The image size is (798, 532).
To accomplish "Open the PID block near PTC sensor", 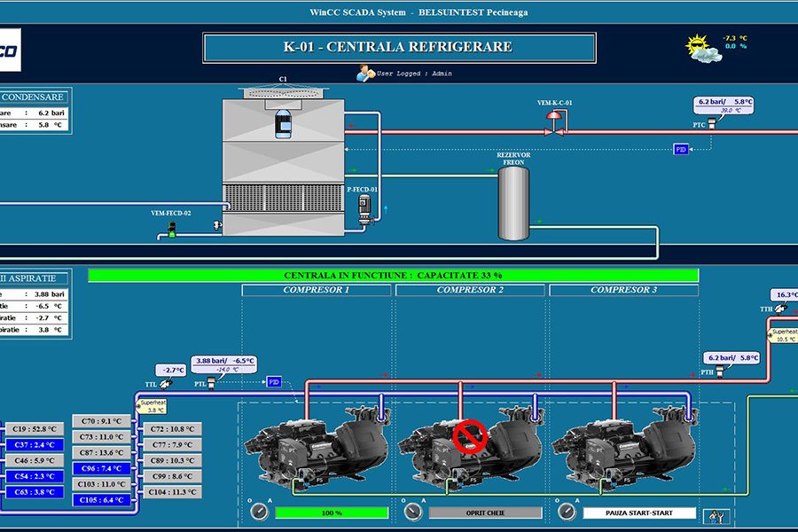I will click(681, 150).
